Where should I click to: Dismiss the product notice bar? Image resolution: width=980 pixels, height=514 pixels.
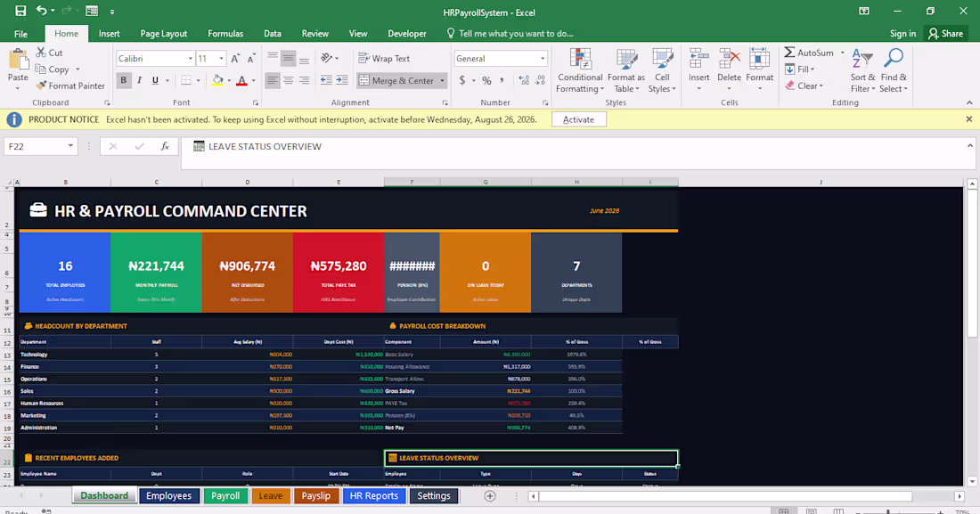click(x=968, y=118)
